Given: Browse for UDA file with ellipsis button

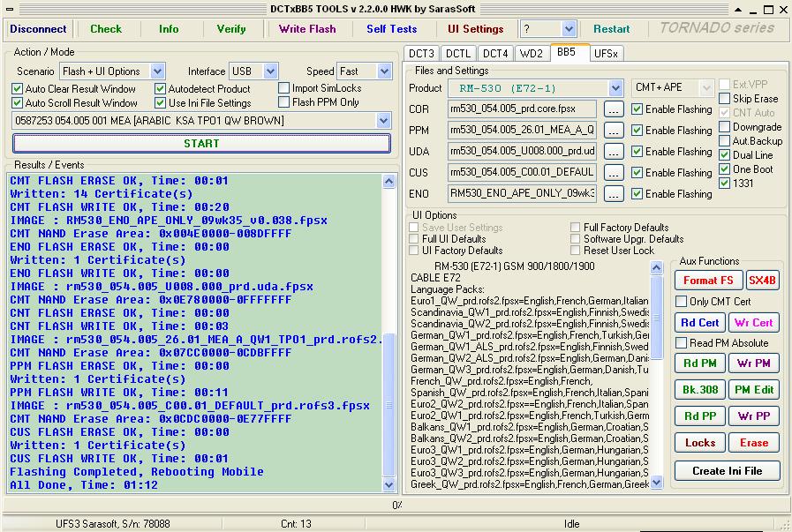Looking at the screenshot, I should click(613, 152).
